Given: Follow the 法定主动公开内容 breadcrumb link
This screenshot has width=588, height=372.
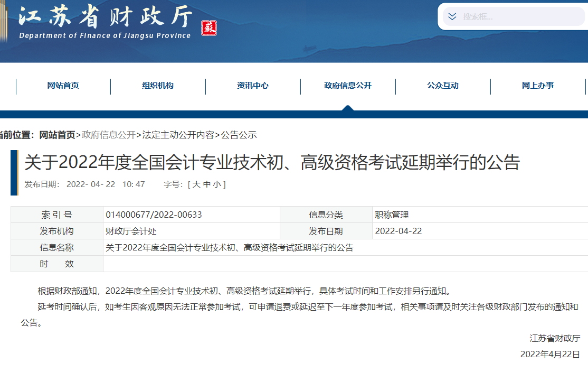Looking at the screenshot, I should [178, 135].
